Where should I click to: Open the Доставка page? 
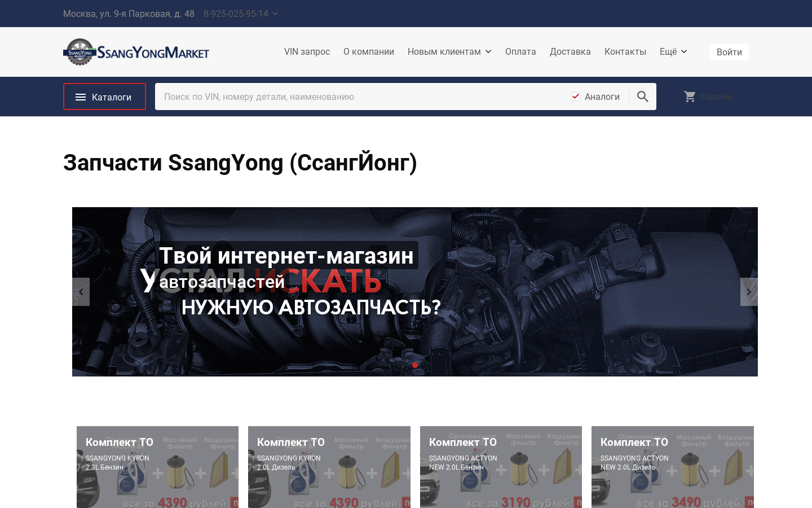(x=570, y=51)
